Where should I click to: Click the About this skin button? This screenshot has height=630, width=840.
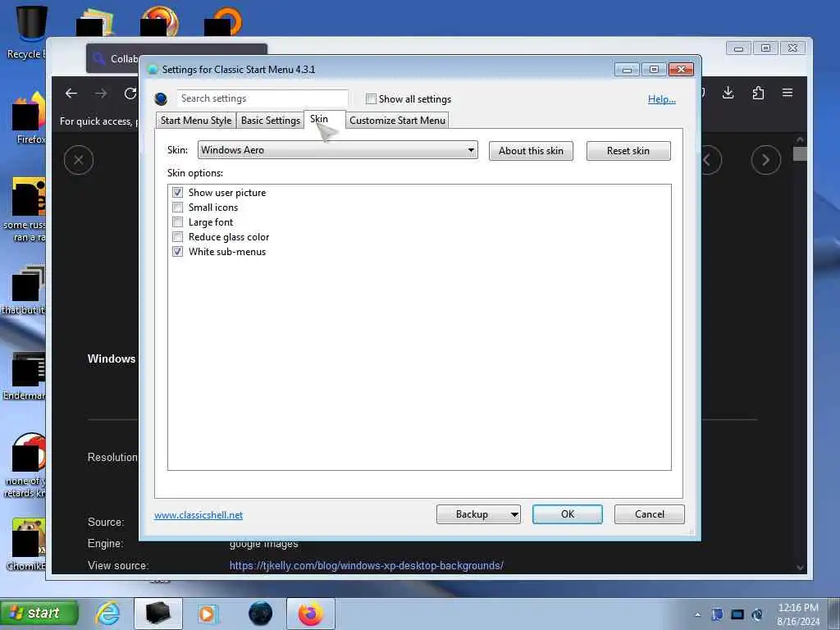tap(531, 151)
